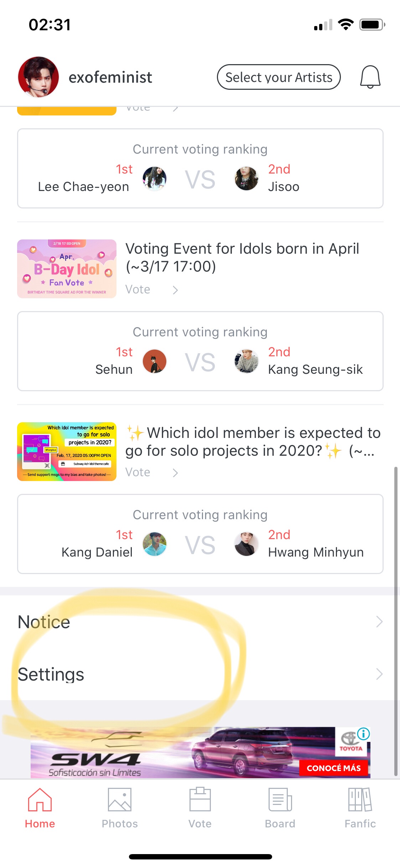
Task: Tap Kang Daniel's ranking avatar
Action: [155, 544]
